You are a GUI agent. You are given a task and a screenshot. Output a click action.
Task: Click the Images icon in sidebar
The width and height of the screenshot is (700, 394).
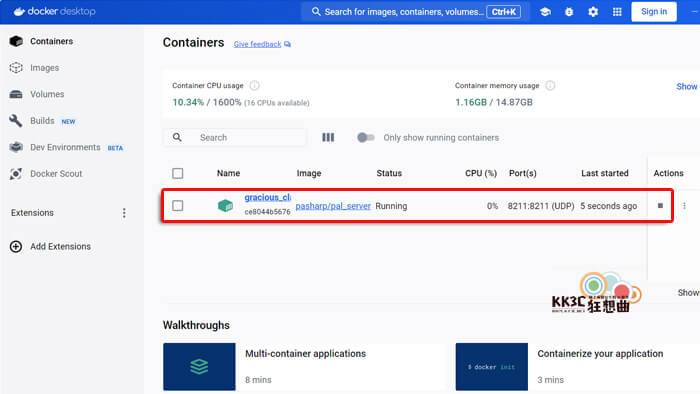[x=16, y=68]
